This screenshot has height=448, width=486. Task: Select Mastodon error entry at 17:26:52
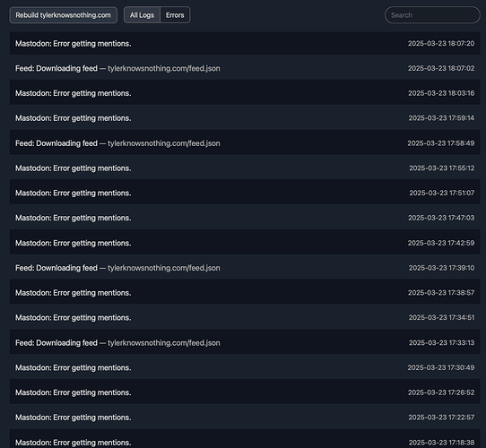point(245,392)
